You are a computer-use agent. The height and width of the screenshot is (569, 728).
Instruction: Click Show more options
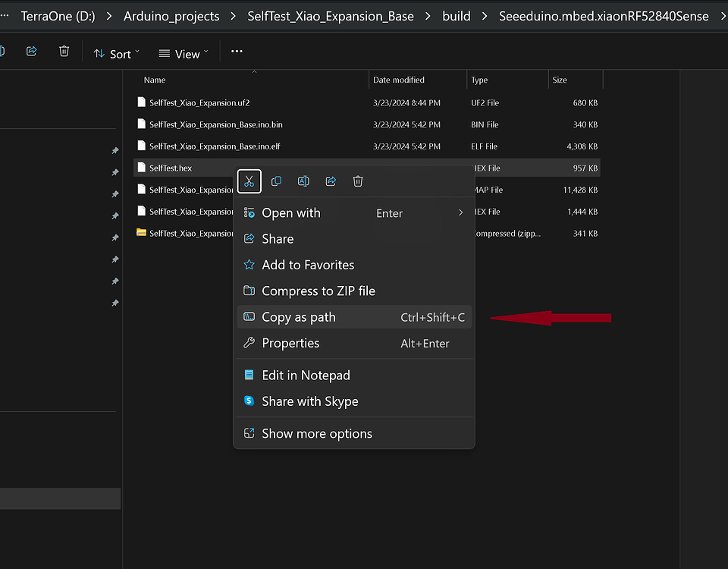(x=354, y=433)
